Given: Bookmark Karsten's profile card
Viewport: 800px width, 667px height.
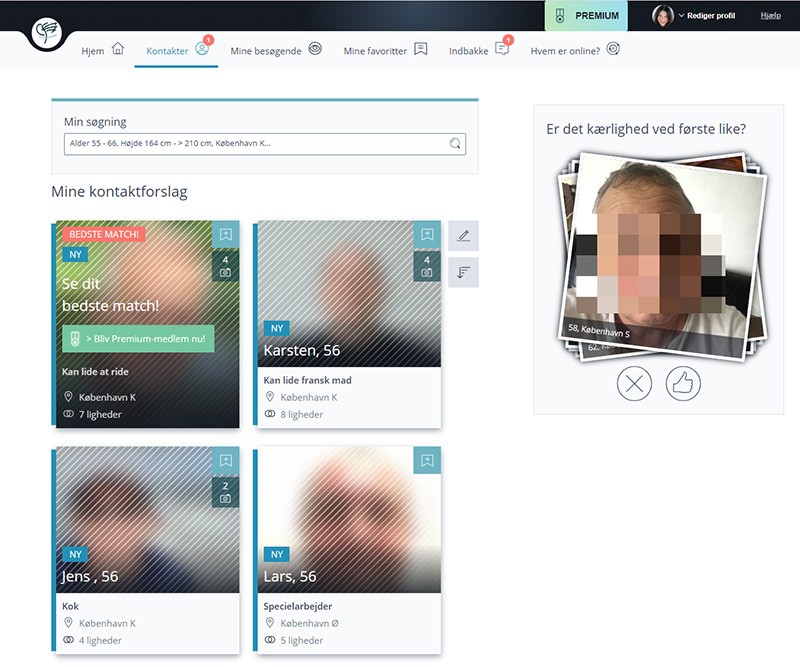Looking at the screenshot, I should coord(427,234).
